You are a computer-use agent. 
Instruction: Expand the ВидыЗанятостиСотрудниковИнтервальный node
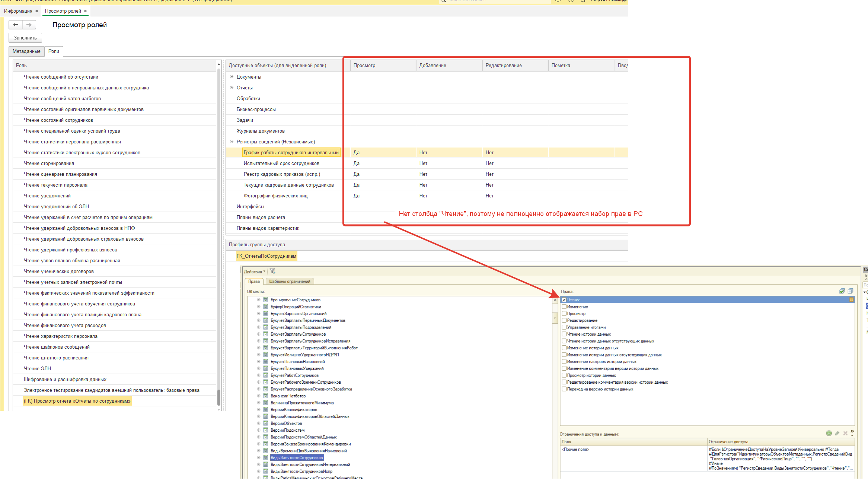click(x=259, y=464)
